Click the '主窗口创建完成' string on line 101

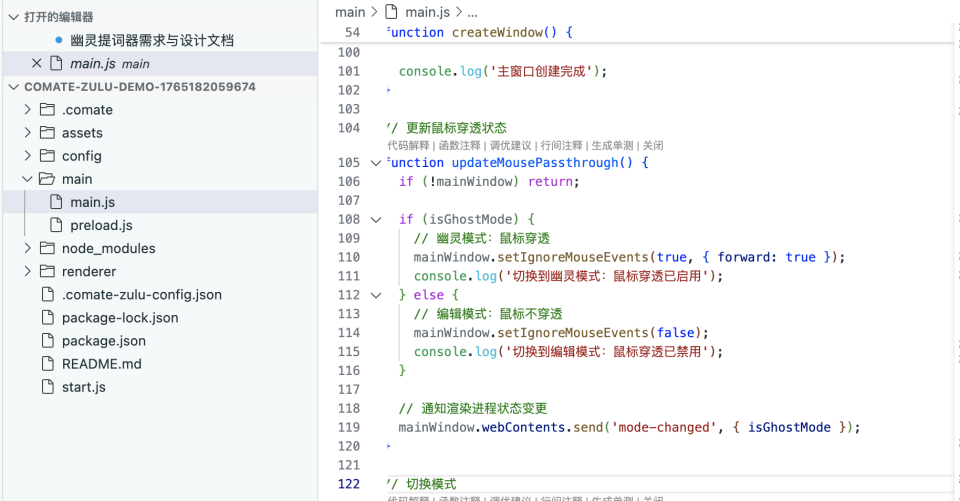541,72
